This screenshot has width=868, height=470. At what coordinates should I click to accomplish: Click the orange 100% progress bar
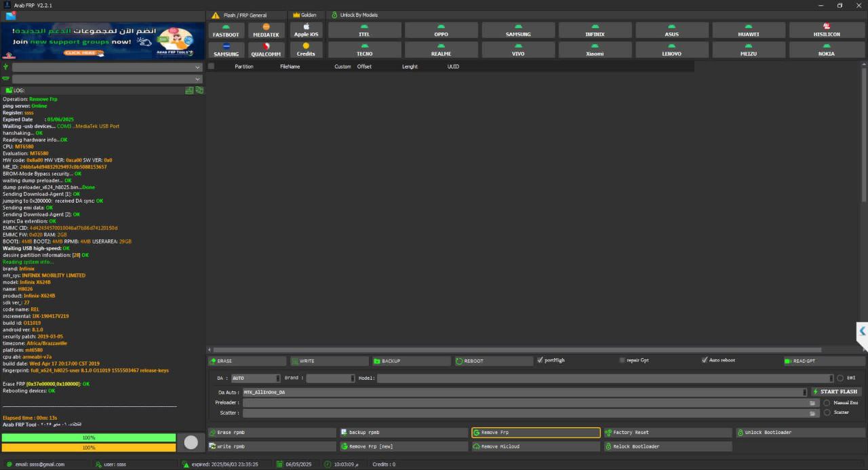coord(88,448)
